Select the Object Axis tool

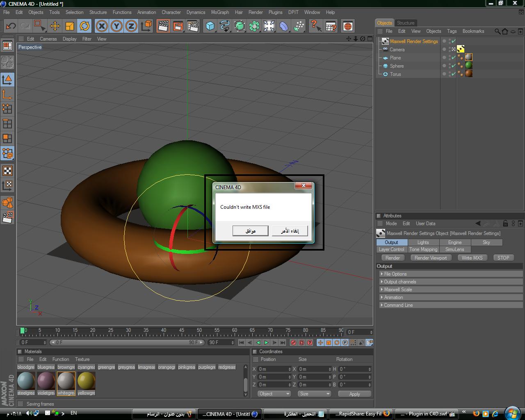coord(7,94)
